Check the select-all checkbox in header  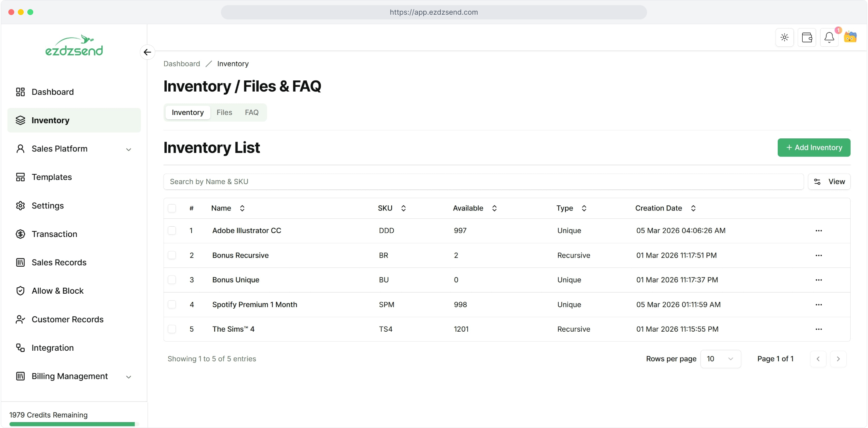click(x=172, y=208)
